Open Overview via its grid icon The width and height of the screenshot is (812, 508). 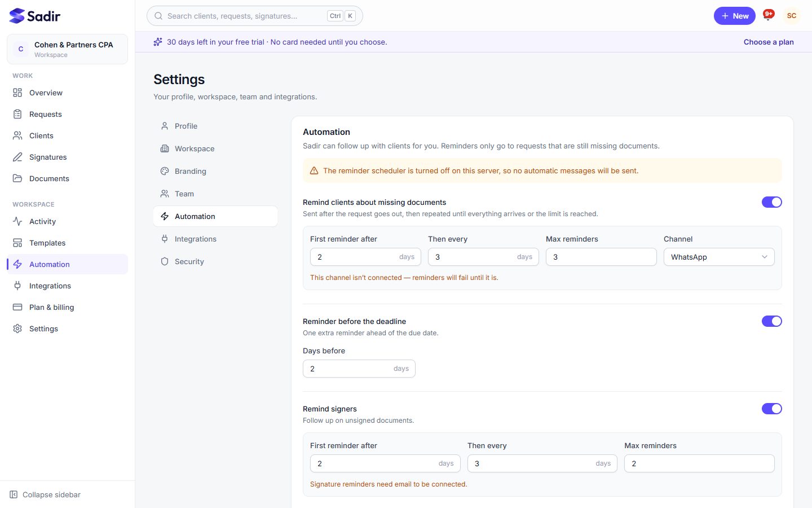click(17, 93)
